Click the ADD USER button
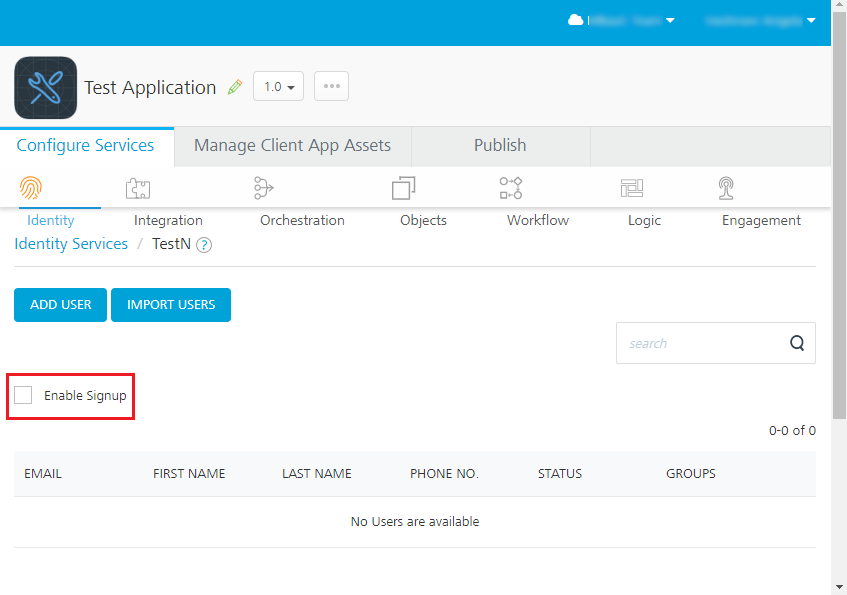 coord(61,305)
